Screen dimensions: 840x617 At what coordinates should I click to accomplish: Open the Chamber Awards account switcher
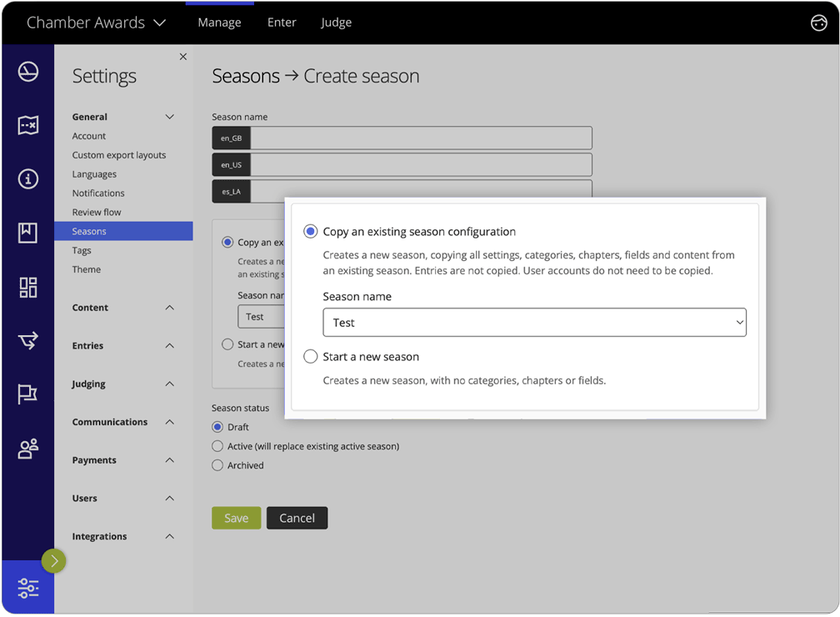97,23
